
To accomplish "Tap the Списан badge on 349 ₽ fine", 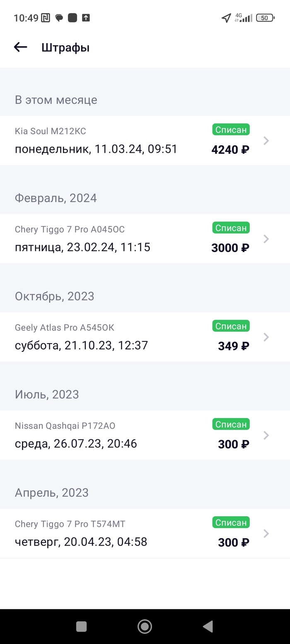I will click(x=231, y=326).
